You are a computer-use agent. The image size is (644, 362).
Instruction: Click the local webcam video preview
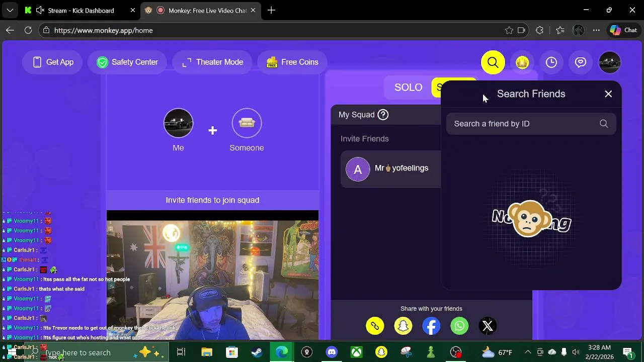(x=212, y=276)
